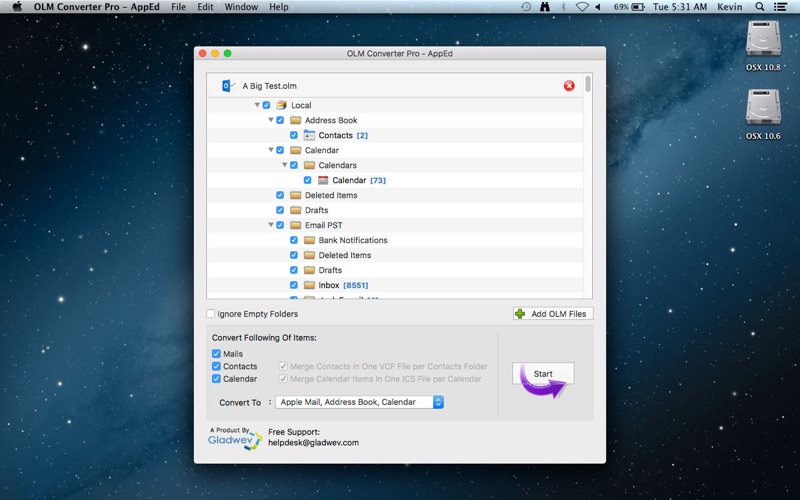
Task: Select the Deleted Items row under Local
Action: pos(395,195)
